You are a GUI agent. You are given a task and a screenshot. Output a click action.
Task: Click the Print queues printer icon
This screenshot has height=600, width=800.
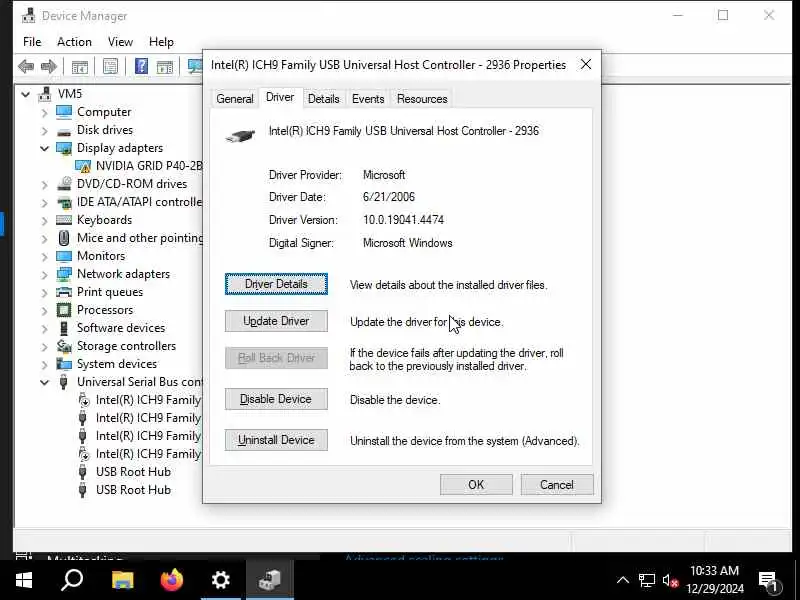[x=64, y=292]
